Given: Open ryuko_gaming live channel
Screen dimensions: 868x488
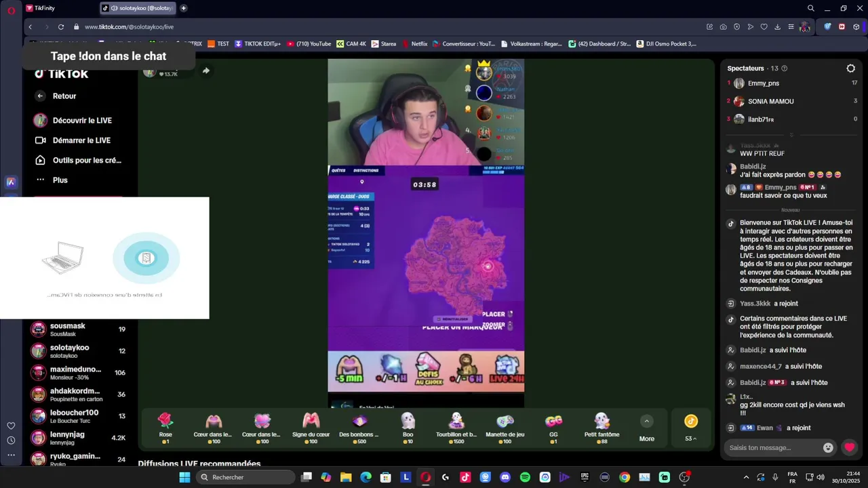Looking at the screenshot, I should (x=79, y=460).
